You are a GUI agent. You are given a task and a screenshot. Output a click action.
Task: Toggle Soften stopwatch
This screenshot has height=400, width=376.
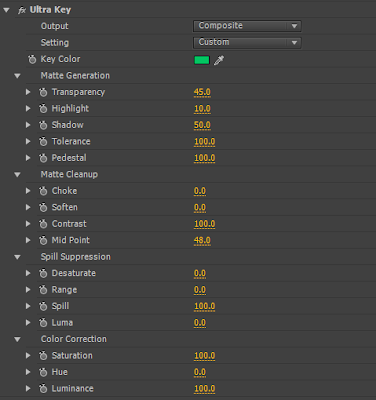43,208
